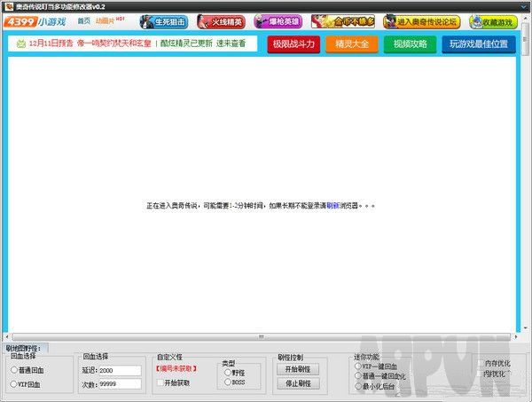532x402 pixels.
Task: Click the green announcement icon beside 12月11日预告
Action: click(x=21, y=43)
